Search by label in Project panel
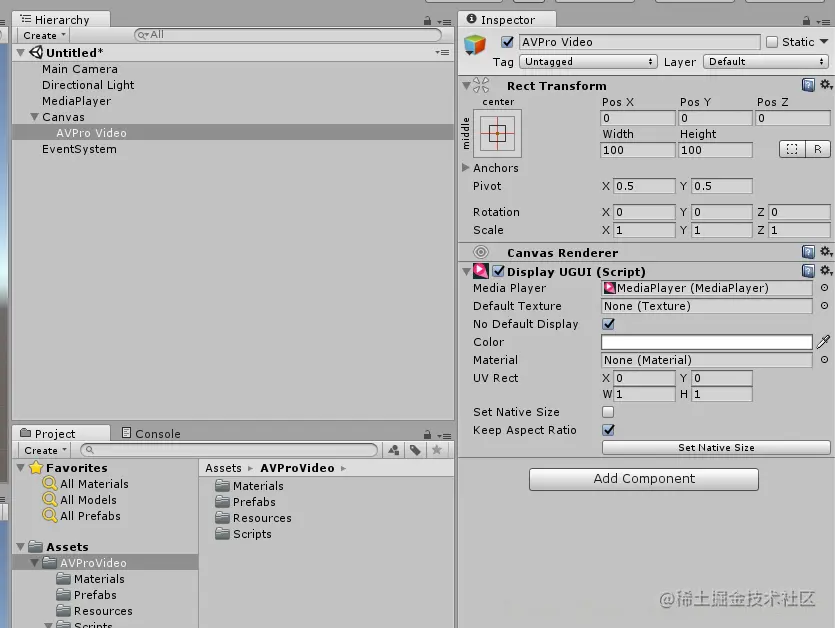The image size is (835, 628). coord(415,450)
